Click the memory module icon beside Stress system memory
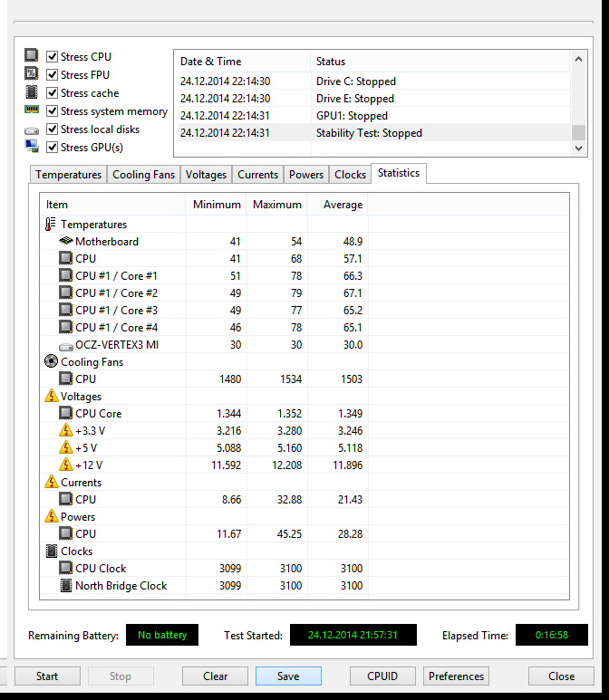Screen dimensions: 609x700 [32, 110]
